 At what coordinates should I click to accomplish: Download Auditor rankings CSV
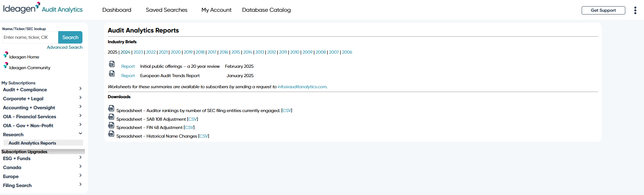(287, 111)
